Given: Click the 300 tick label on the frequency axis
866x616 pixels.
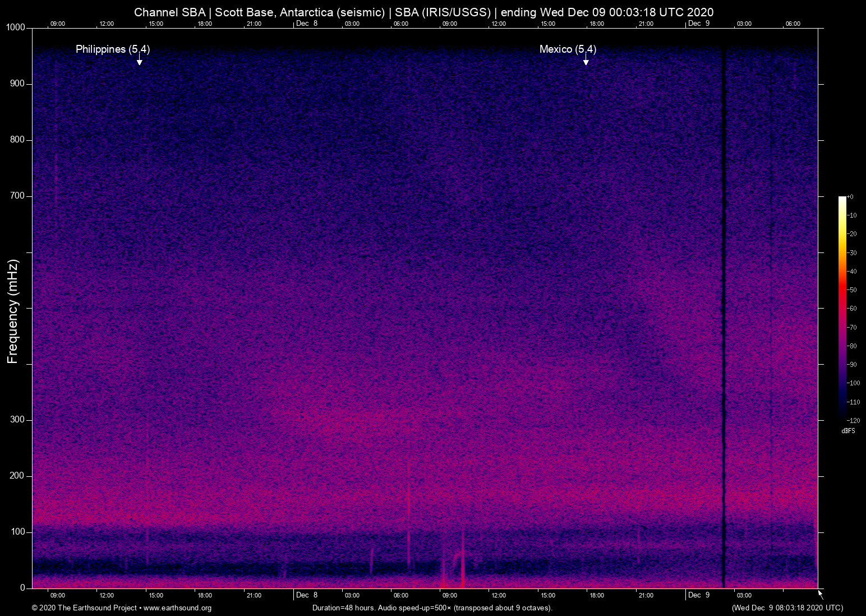Looking at the screenshot, I should [x=17, y=420].
